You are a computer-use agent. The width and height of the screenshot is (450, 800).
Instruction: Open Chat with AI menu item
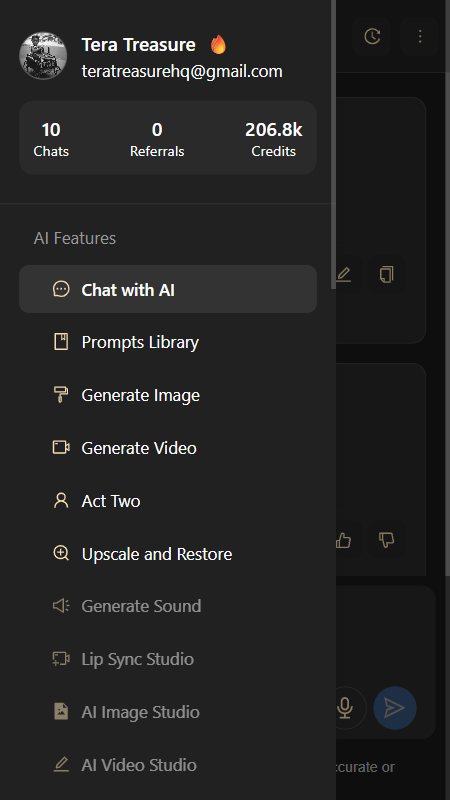pos(168,289)
